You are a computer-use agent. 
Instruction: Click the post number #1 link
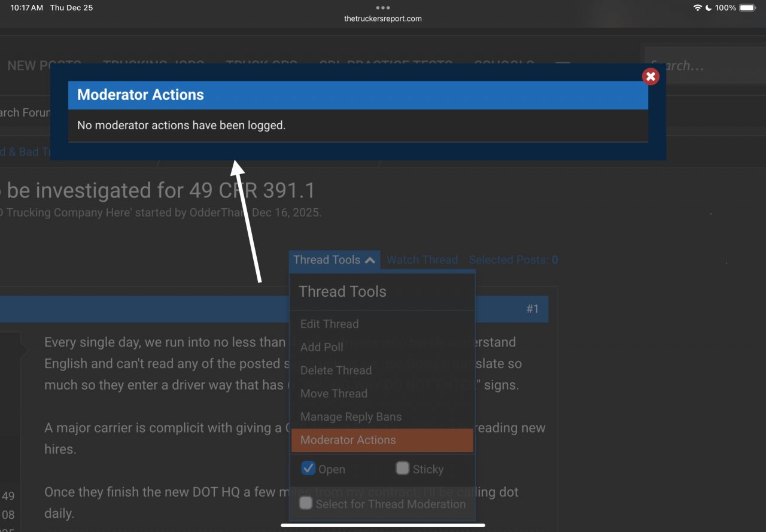532,309
